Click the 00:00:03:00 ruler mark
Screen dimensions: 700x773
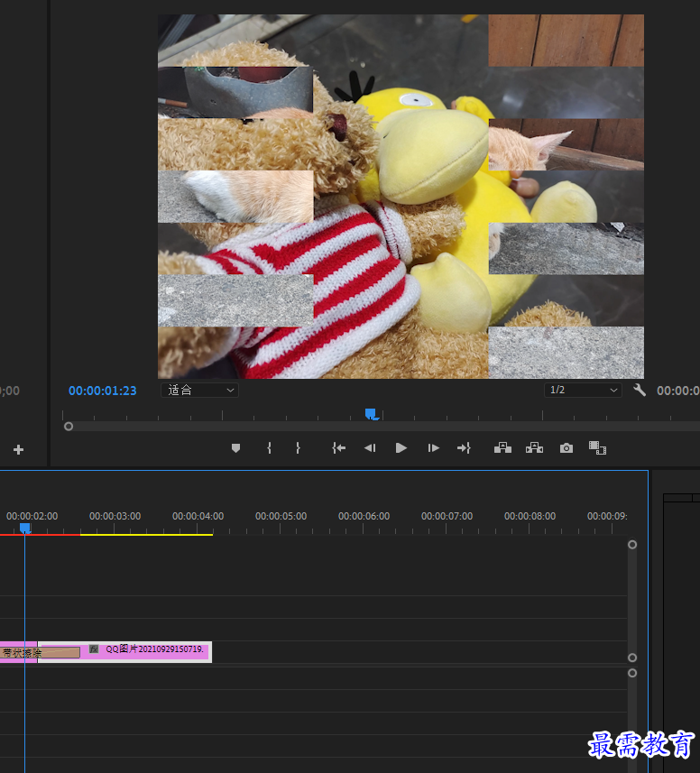[x=115, y=516]
